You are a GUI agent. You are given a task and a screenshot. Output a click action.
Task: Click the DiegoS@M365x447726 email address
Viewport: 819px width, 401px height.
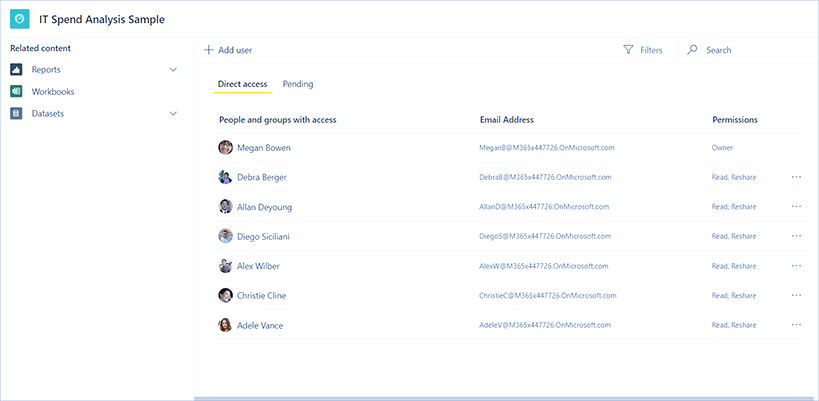click(545, 236)
